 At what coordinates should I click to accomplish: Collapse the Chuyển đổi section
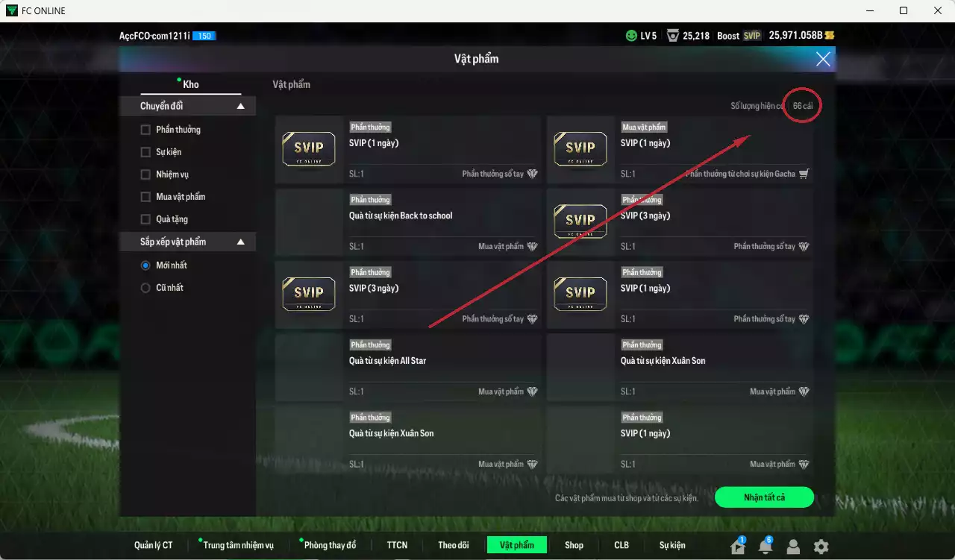coord(240,107)
